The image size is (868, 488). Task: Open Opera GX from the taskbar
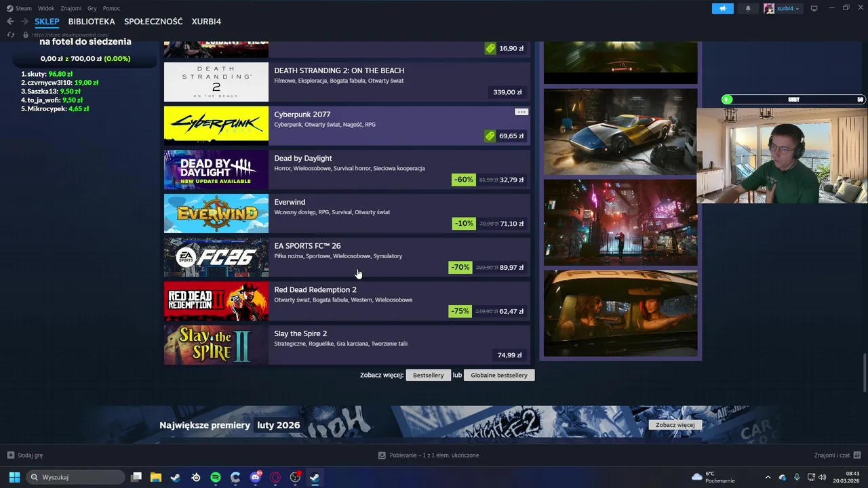(x=275, y=477)
